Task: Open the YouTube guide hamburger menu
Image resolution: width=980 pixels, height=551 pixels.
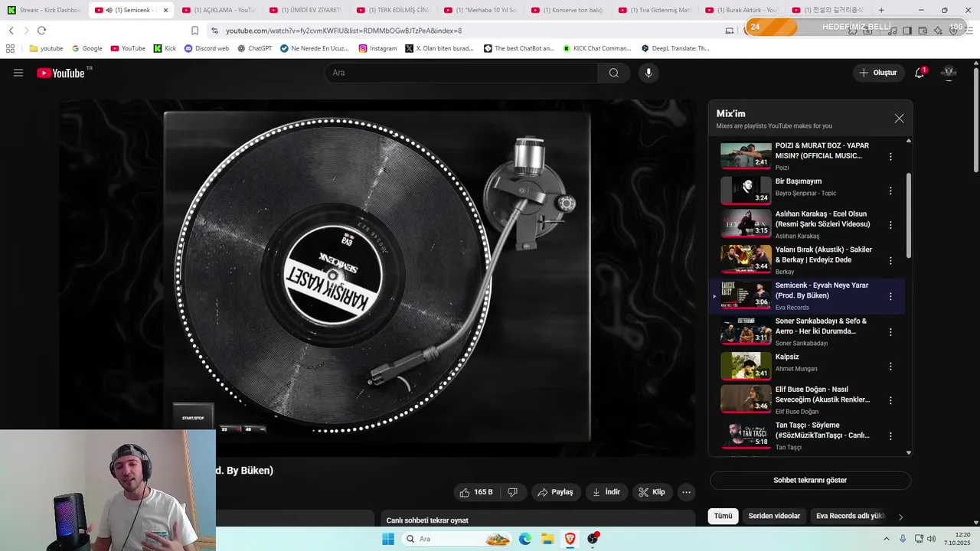Action: 18,73
